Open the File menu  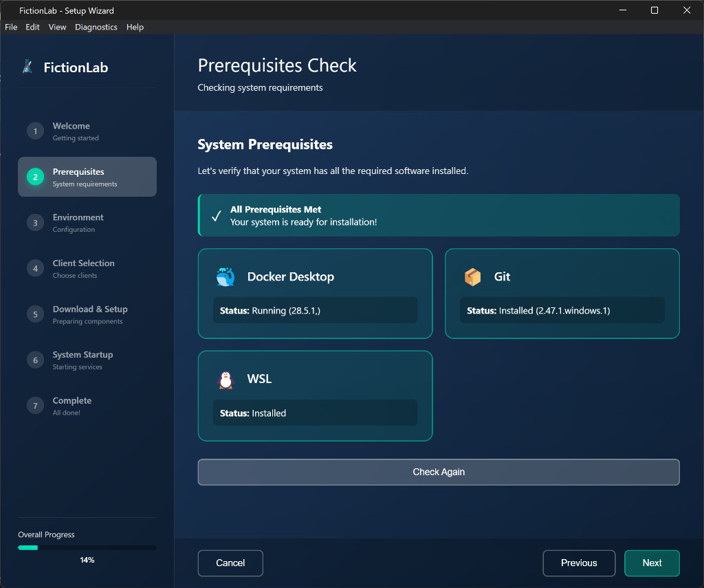click(x=11, y=27)
